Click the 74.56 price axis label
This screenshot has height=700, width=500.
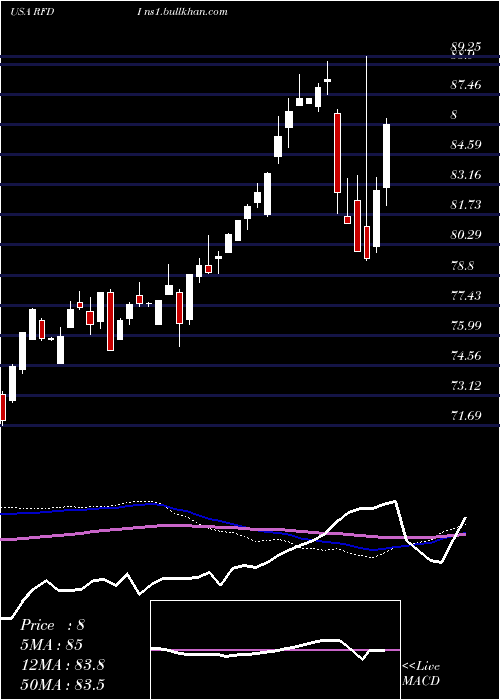click(x=466, y=356)
